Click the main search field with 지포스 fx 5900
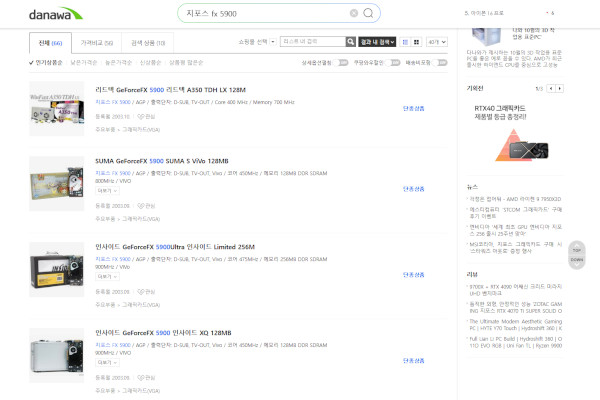 266,13
